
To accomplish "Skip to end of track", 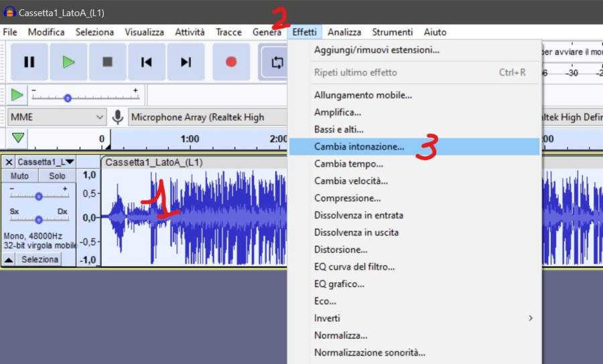I will 186,62.
